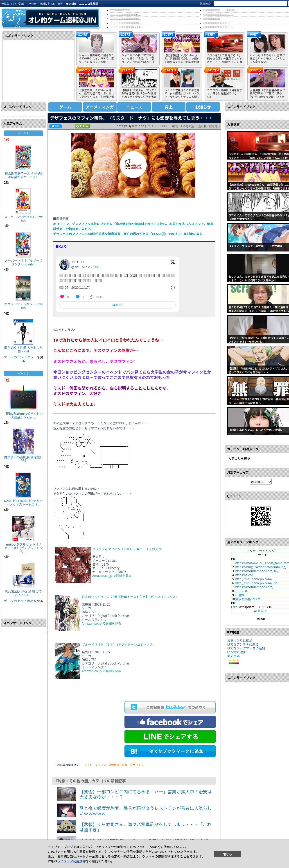Screen dimensions: 289x868
Task: Open the くら寿司さん article link
Action: pos(145,827)
